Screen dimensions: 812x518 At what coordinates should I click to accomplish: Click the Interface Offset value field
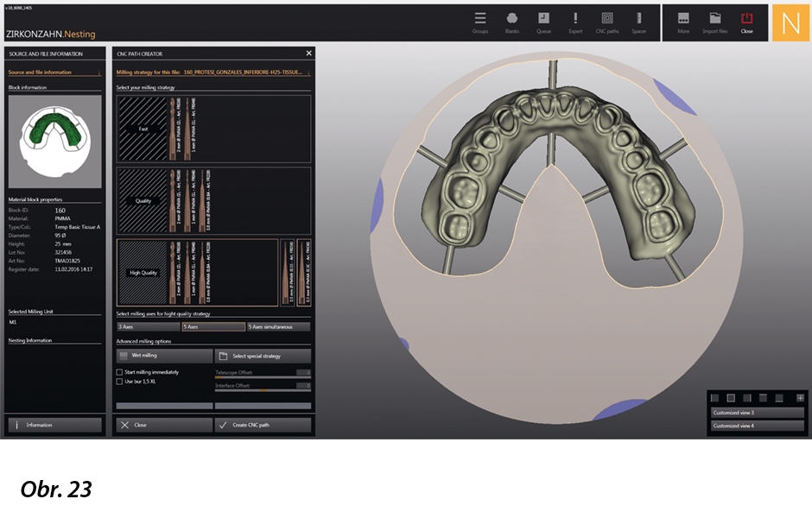coord(303,386)
